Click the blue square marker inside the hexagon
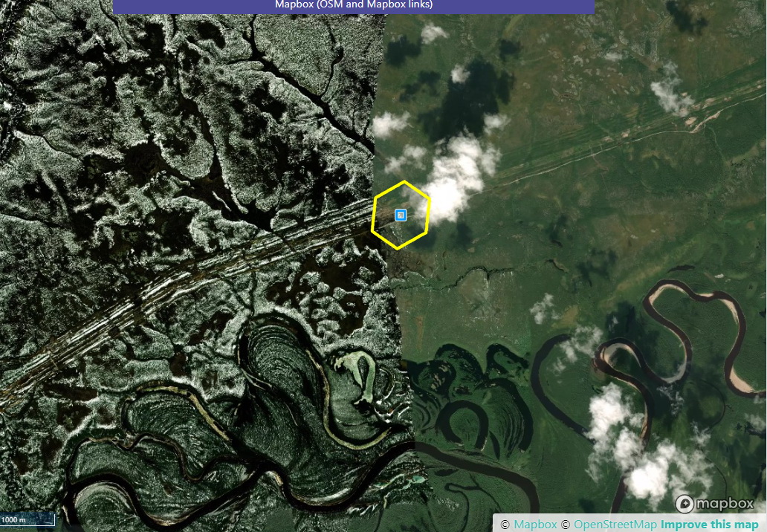This screenshot has height=532, width=767. (401, 215)
